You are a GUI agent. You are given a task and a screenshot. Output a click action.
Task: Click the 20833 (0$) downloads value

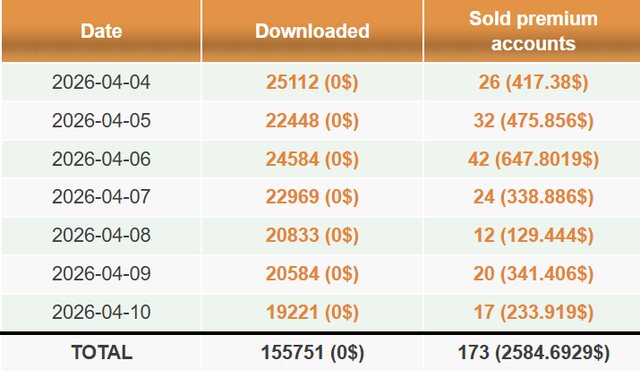(x=312, y=235)
